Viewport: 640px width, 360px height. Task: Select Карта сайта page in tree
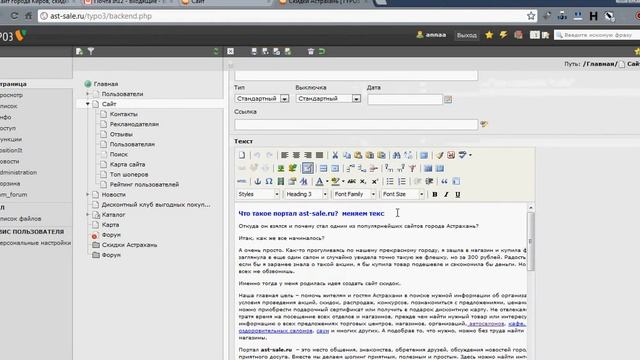[127, 164]
